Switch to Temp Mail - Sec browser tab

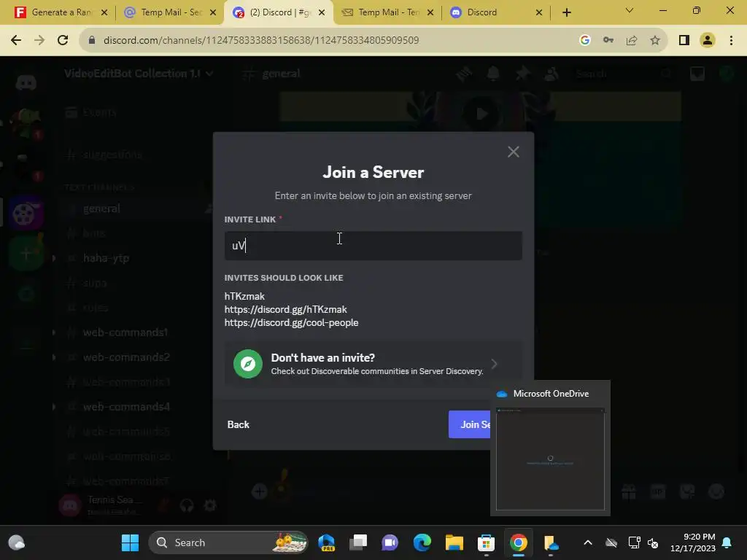click(x=171, y=12)
